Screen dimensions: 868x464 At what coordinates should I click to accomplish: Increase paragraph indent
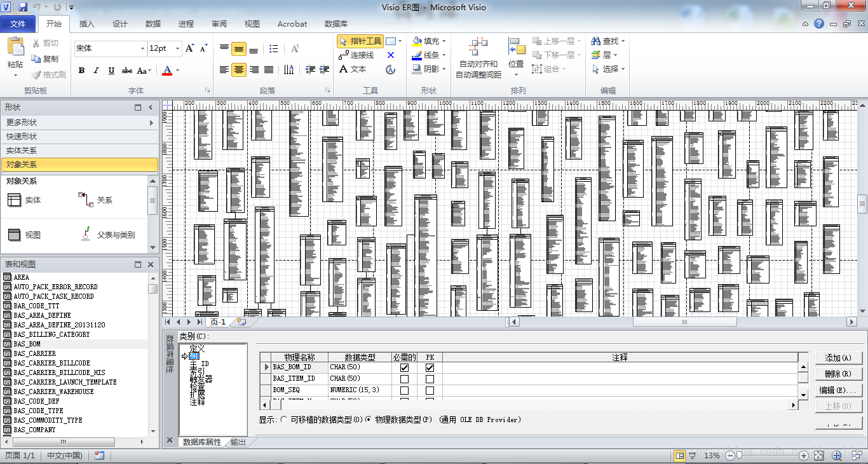[x=325, y=70]
